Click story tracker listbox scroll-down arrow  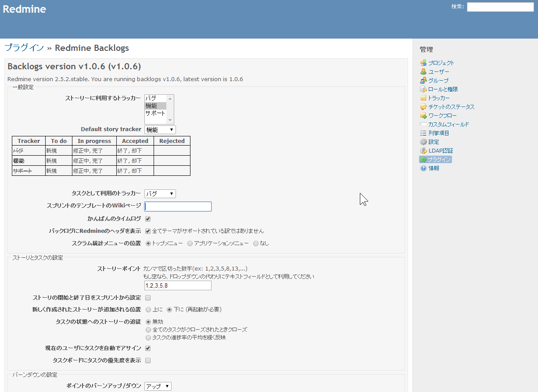point(170,120)
